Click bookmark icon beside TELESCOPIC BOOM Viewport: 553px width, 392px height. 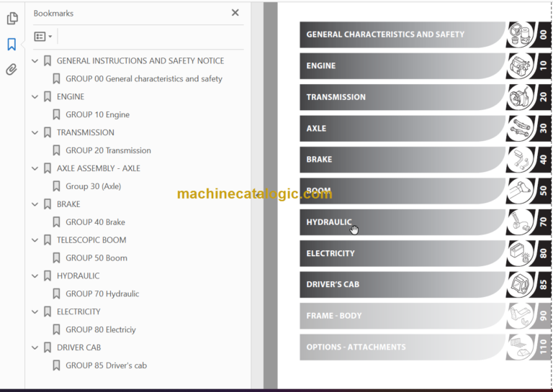point(48,240)
